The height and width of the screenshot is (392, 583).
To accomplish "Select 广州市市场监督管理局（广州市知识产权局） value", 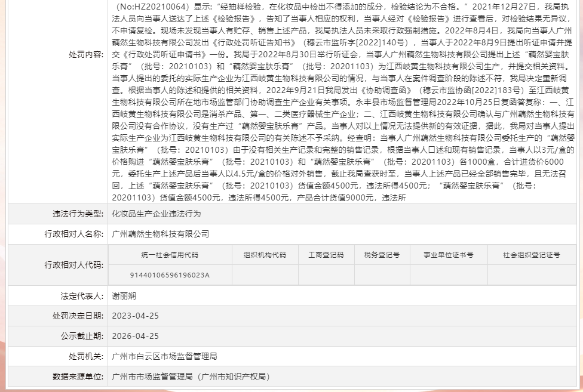I will click(x=191, y=376).
